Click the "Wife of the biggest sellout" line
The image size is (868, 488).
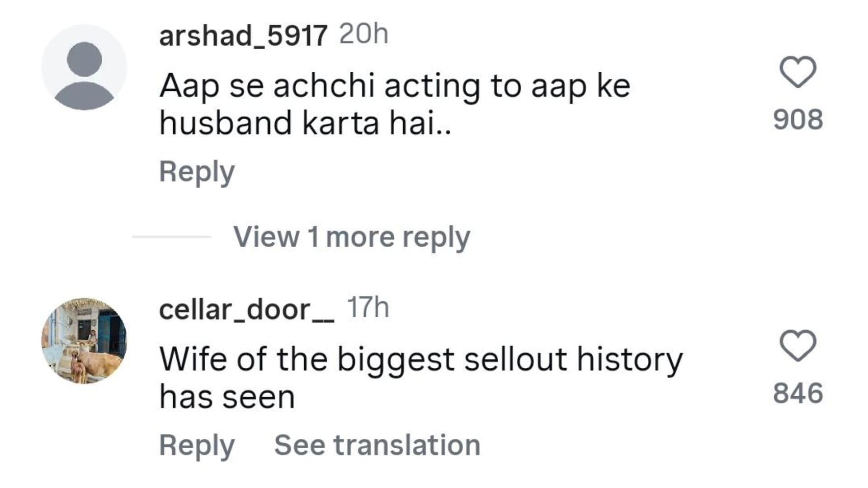coord(420,360)
